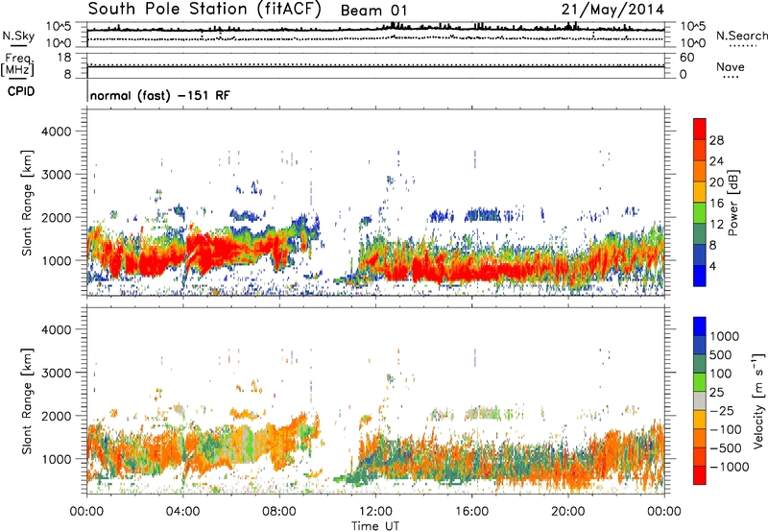Click the red segment of Power color bar
768x532 pixels.
(700, 129)
